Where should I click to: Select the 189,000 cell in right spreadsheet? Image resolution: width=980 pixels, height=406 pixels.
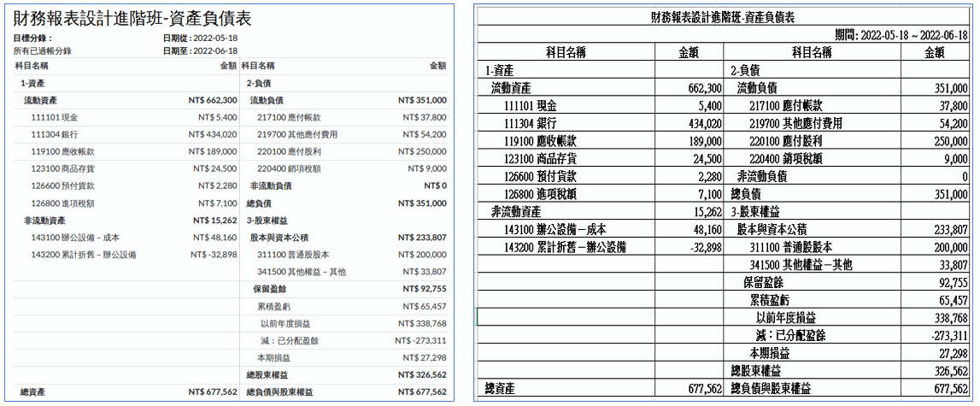[x=689, y=141]
